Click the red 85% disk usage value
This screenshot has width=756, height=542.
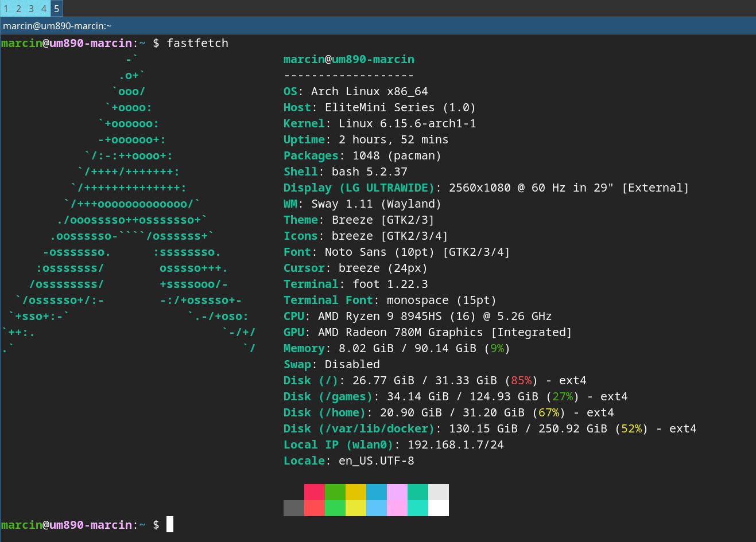pyautogui.click(x=521, y=380)
